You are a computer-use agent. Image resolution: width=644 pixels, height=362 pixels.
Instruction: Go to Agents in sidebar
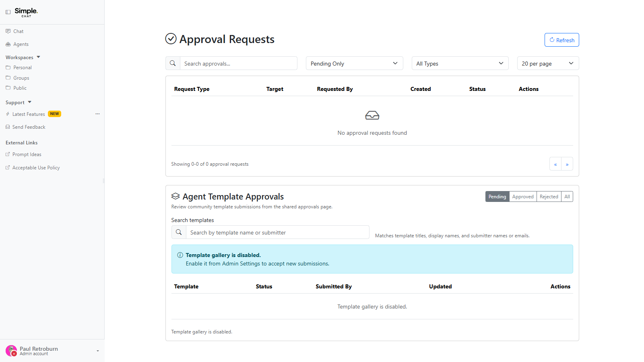click(21, 44)
